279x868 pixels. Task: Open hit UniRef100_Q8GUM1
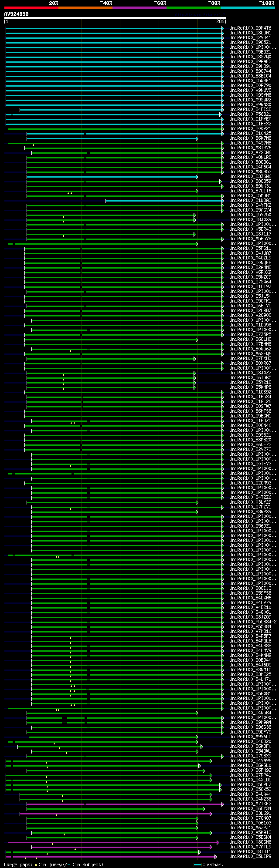pyautogui.click(x=250, y=33)
